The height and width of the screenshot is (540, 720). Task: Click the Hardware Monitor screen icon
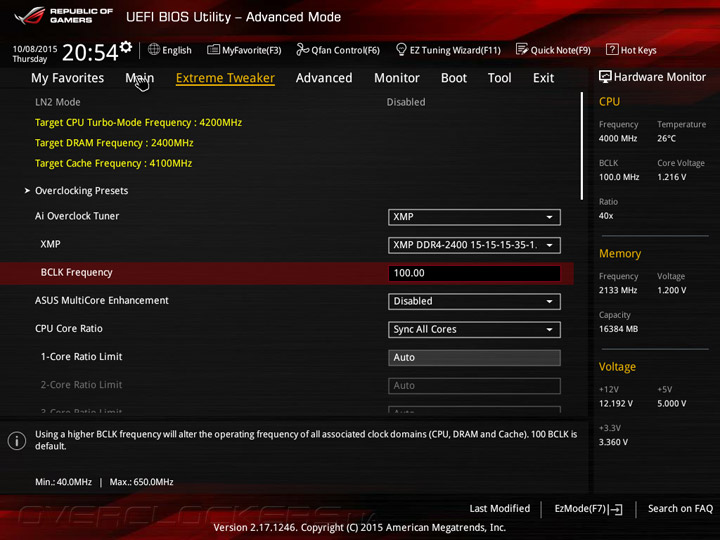pyautogui.click(x=605, y=77)
